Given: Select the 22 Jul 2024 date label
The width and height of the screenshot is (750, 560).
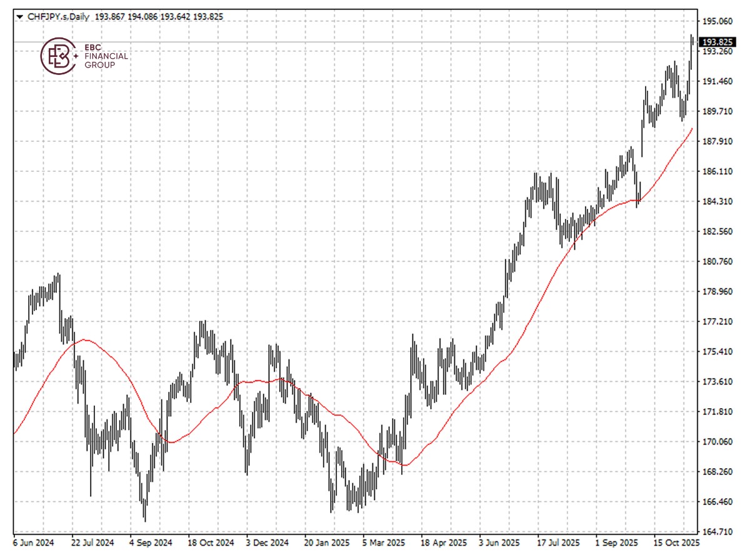Looking at the screenshot, I should 92,542.
